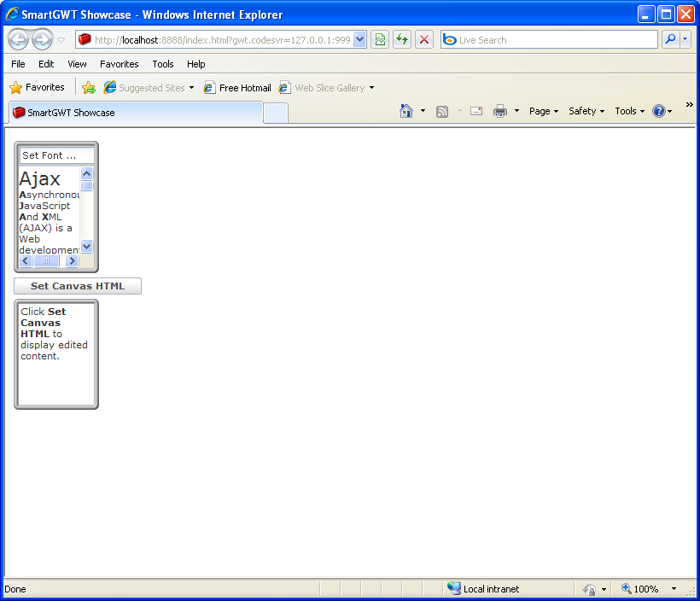
Task: Click the Local intranet zone status
Action: click(483, 589)
